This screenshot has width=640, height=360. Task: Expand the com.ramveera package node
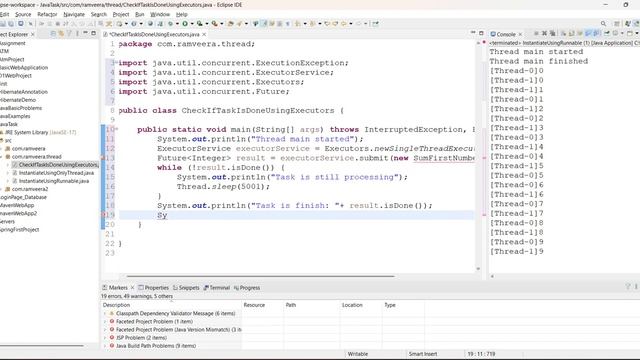click(2, 149)
